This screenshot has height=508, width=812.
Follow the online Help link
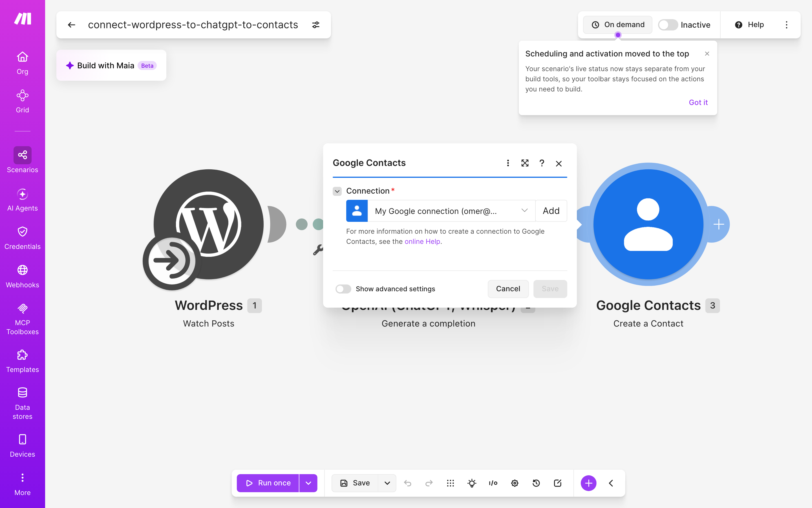click(x=422, y=242)
